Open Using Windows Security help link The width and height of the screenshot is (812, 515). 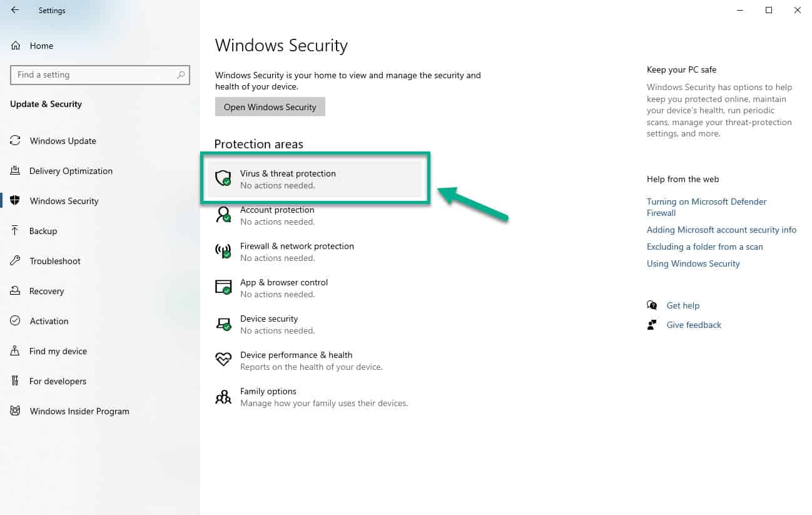coord(693,263)
